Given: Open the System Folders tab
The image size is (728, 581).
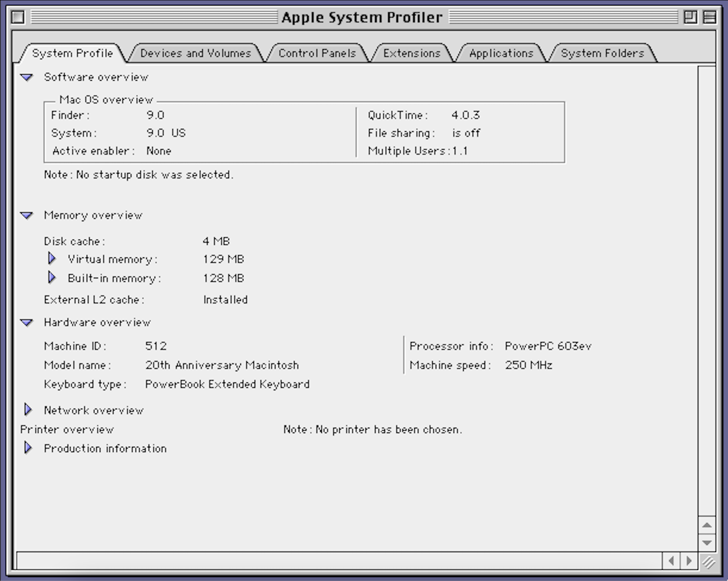Looking at the screenshot, I should pos(602,53).
